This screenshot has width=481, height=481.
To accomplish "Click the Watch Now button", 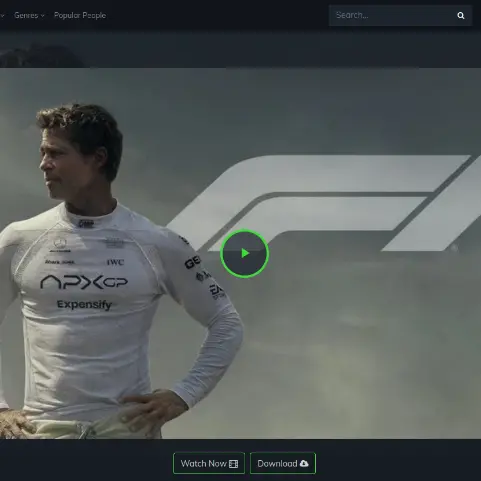I will point(209,463).
